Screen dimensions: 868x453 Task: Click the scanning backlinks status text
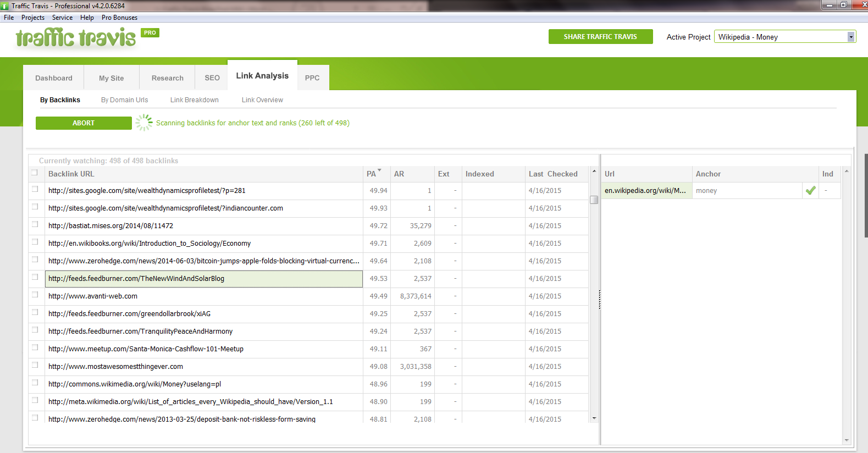(253, 123)
